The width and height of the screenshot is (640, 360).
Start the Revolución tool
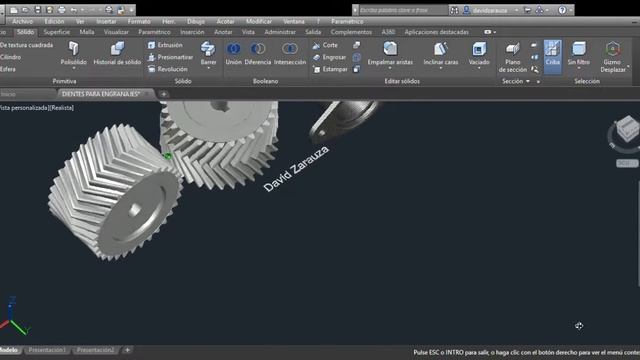coord(167,69)
